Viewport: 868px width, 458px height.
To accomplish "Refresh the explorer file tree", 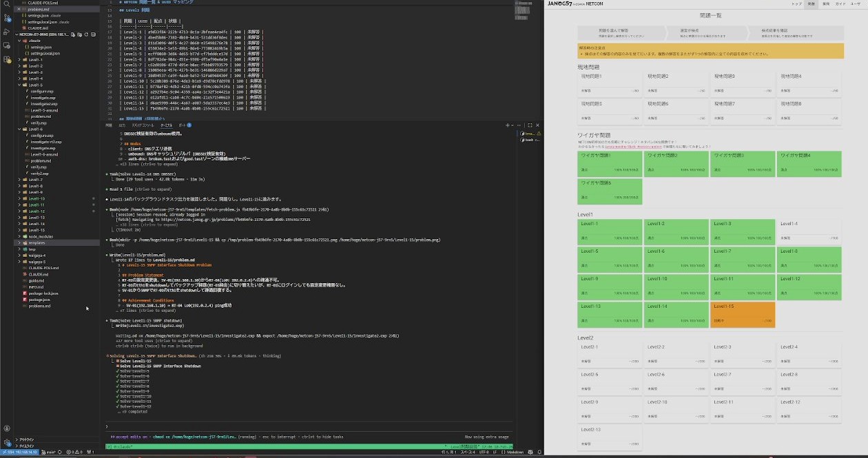I will coord(86,34).
